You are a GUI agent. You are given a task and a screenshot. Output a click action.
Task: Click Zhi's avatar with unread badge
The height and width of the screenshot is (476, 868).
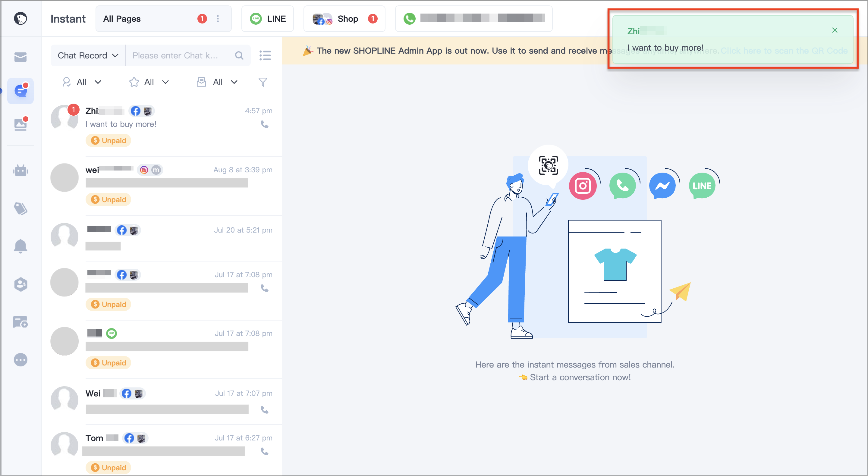pyautogui.click(x=64, y=118)
